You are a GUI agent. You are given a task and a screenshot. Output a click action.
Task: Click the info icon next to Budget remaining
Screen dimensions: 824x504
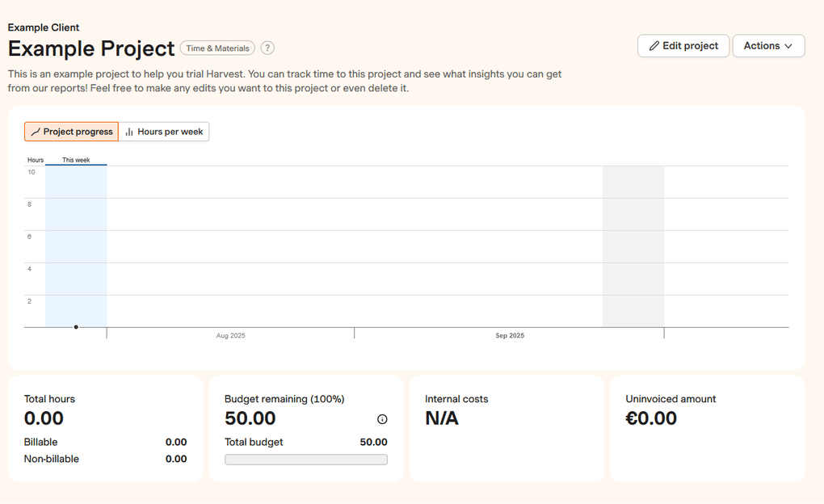381,418
